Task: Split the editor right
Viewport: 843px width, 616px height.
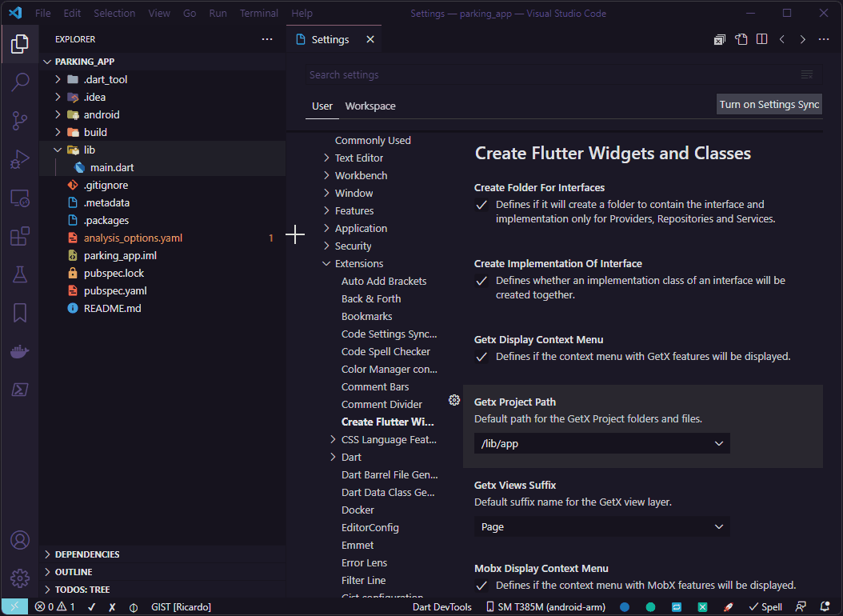Action: pos(761,39)
